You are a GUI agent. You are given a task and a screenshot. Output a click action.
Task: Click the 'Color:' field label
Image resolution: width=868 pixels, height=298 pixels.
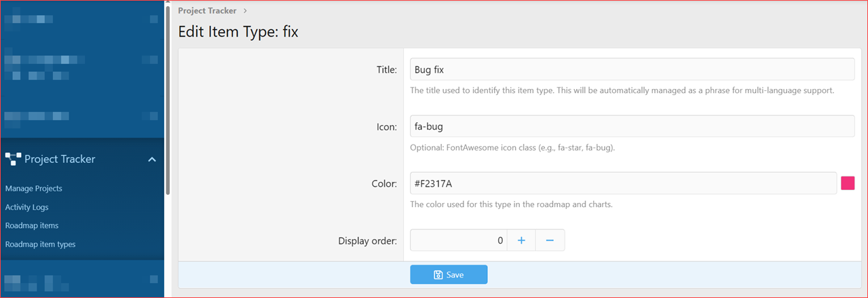[384, 183]
